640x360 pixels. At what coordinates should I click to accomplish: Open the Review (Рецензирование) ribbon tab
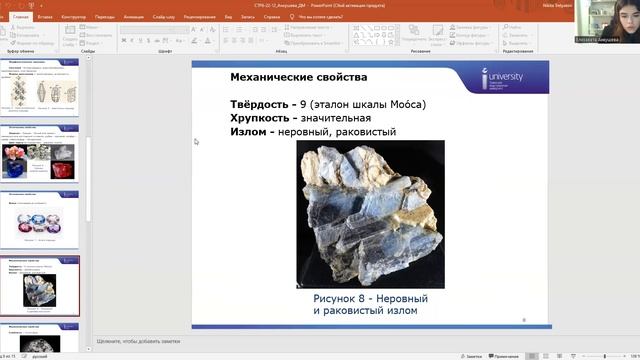[199, 17]
